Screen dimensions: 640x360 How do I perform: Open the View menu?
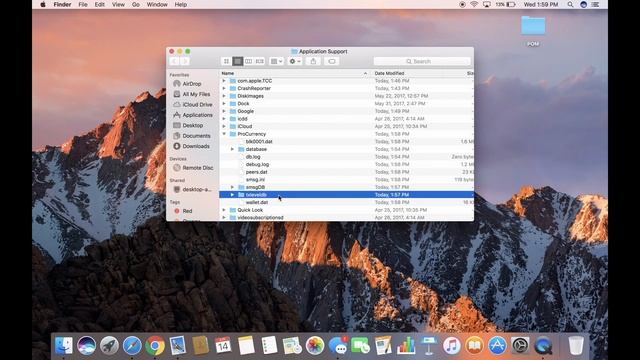point(118,4)
